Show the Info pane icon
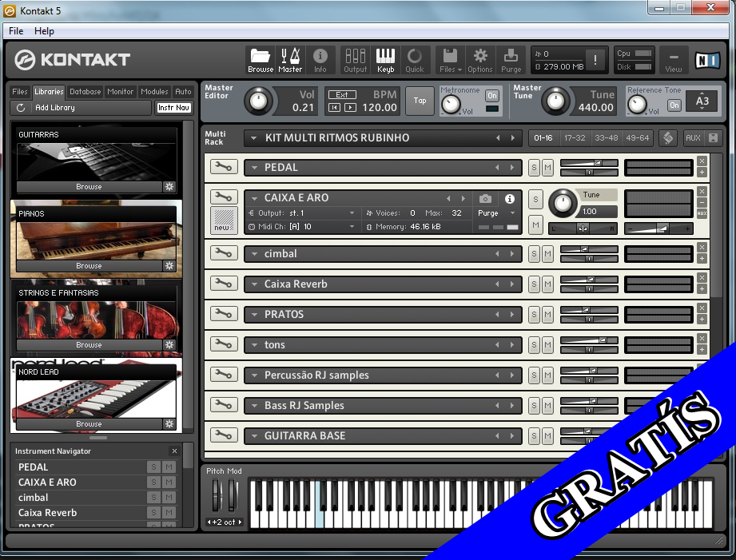736x560 pixels. tap(320, 61)
